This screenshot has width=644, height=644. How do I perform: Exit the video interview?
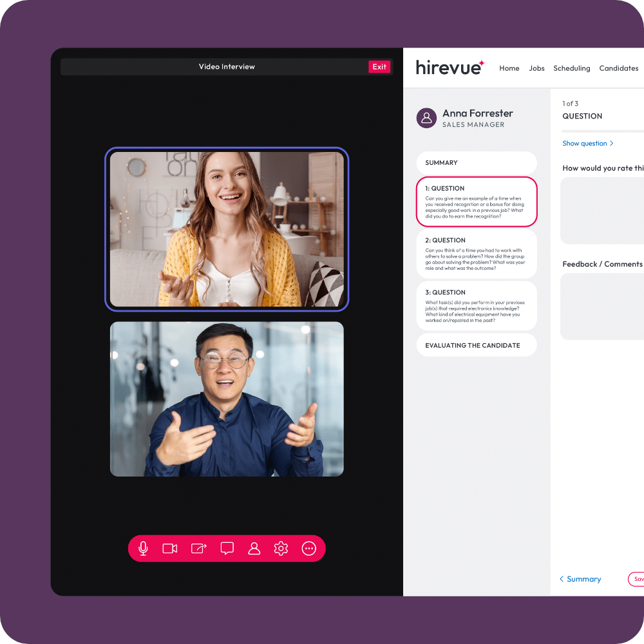(x=379, y=66)
